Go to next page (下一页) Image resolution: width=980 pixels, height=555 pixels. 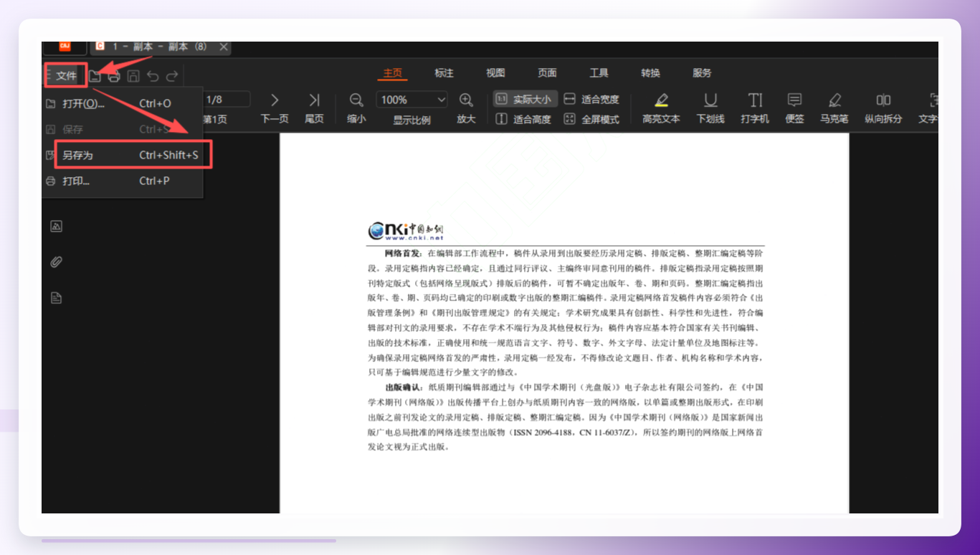pos(275,108)
